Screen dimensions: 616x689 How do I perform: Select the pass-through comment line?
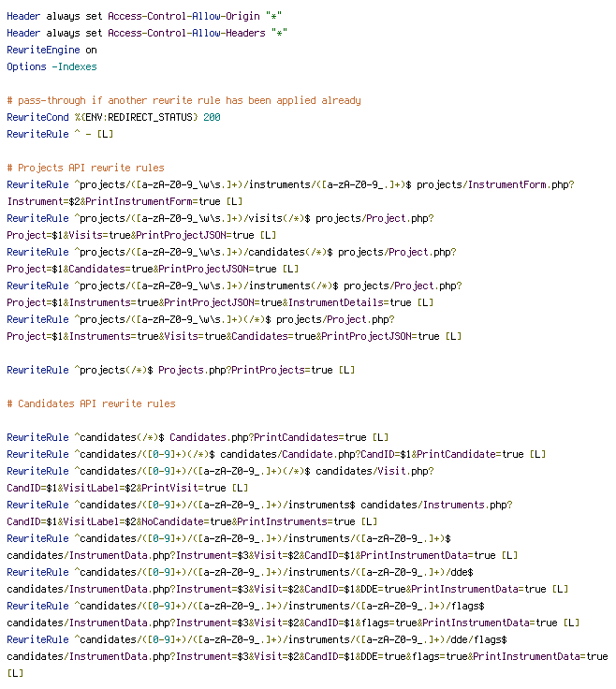pyautogui.click(x=183, y=100)
